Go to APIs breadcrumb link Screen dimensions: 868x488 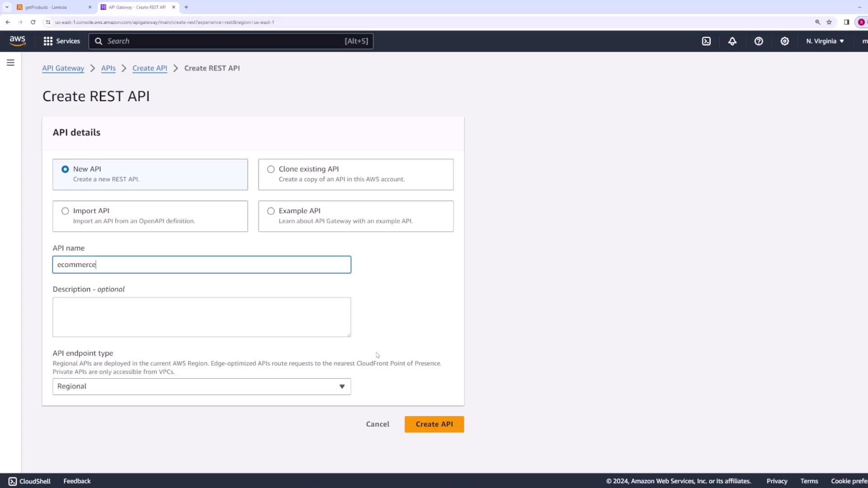pyautogui.click(x=108, y=68)
